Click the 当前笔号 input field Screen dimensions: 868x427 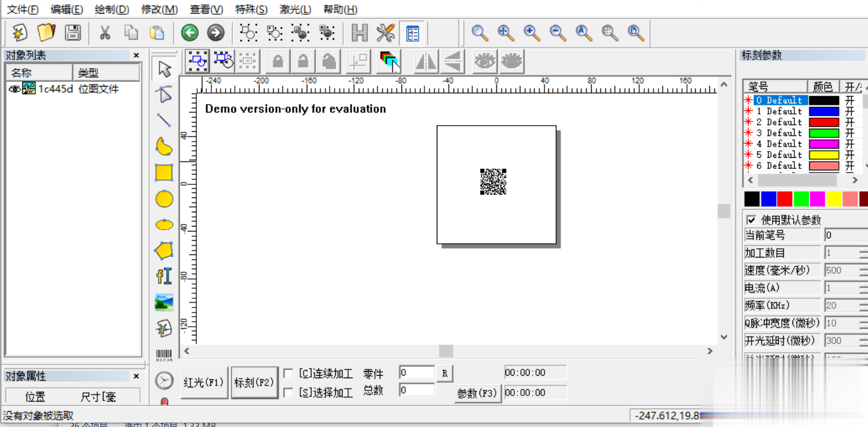pos(846,235)
